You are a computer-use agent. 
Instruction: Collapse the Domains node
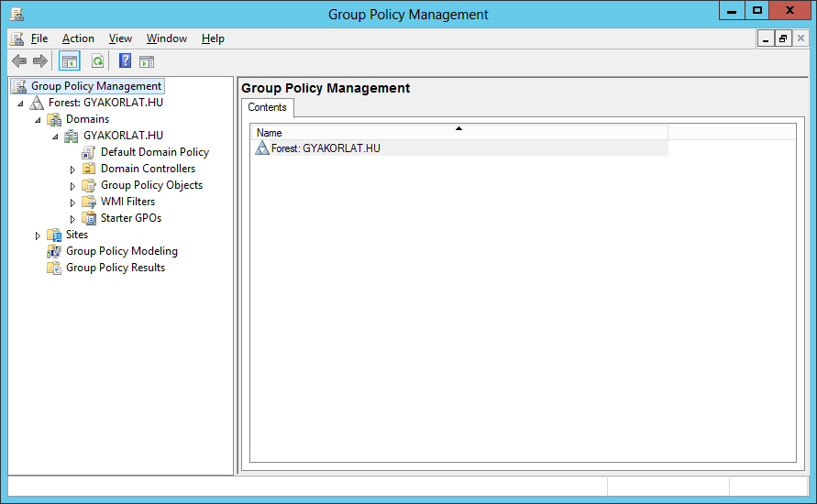pyautogui.click(x=38, y=120)
